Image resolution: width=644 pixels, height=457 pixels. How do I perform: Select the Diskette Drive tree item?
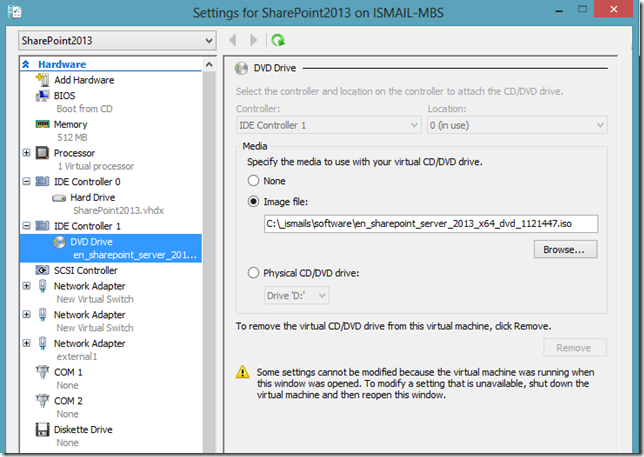(x=83, y=429)
